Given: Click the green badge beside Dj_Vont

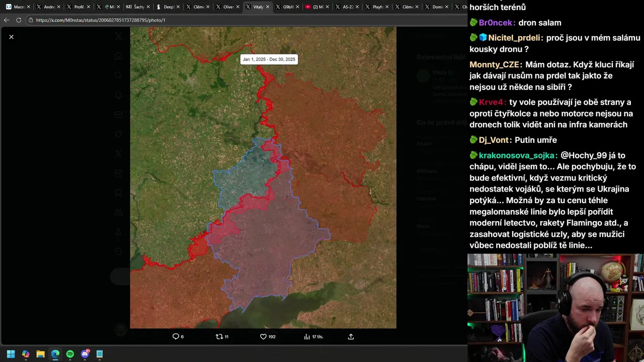Looking at the screenshot, I should pos(473,140).
